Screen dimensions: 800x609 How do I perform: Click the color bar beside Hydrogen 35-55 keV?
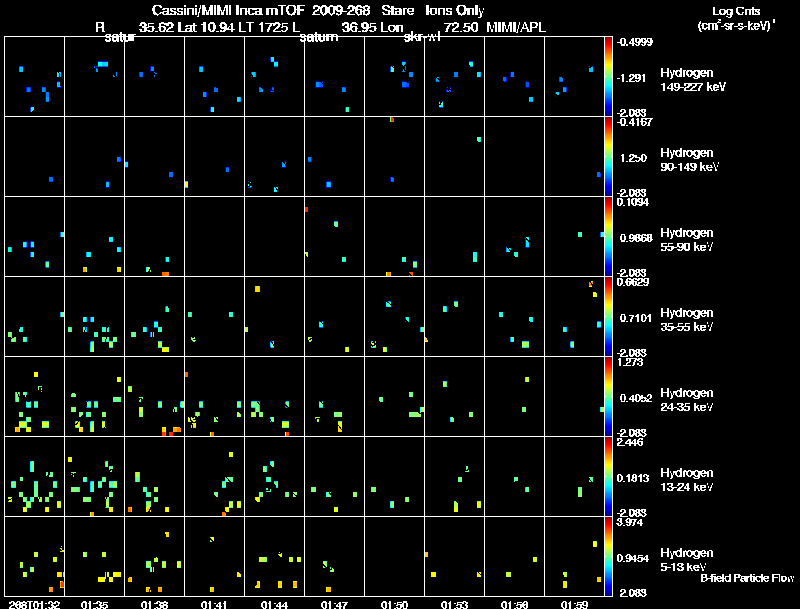(608, 316)
